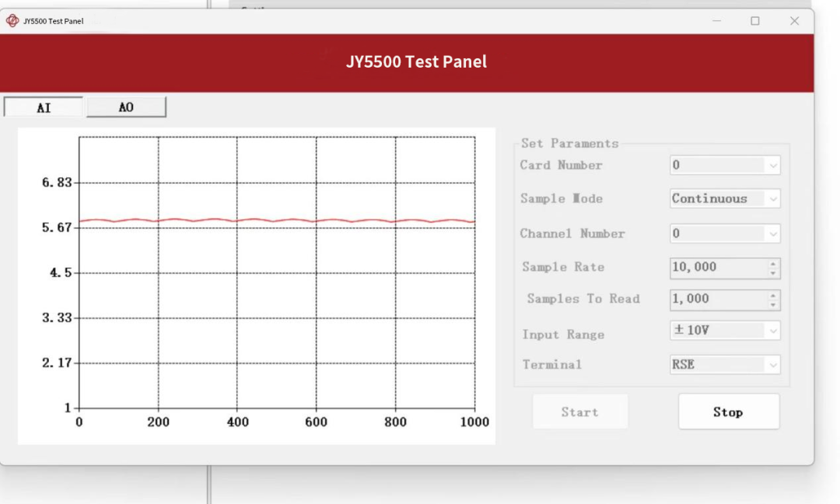Click the JY5500 app icon in title bar
Viewport: 840px width, 504px height.
pos(12,21)
